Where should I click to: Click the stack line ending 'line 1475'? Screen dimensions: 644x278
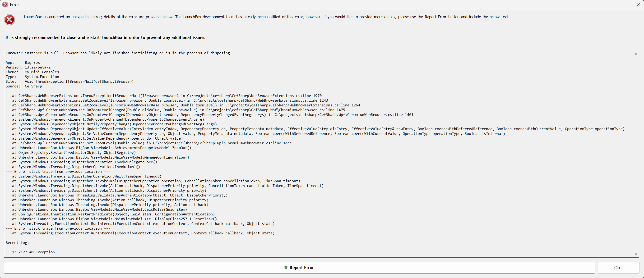tap(179, 110)
